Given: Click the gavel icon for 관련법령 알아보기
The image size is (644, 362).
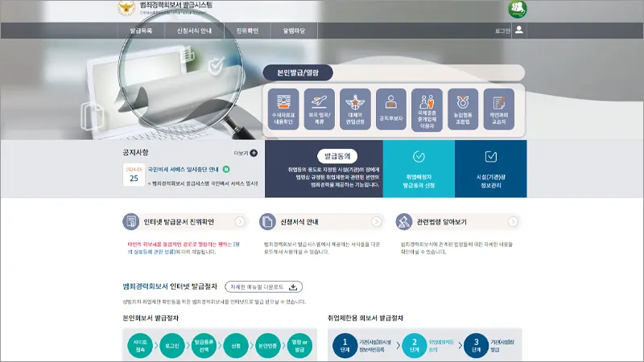Looking at the screenshot, I should 404,222.
